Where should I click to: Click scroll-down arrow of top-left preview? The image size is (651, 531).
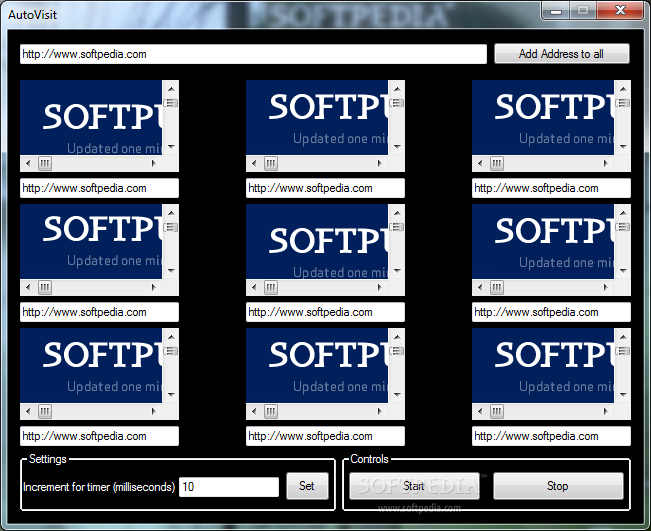(171, 147)
